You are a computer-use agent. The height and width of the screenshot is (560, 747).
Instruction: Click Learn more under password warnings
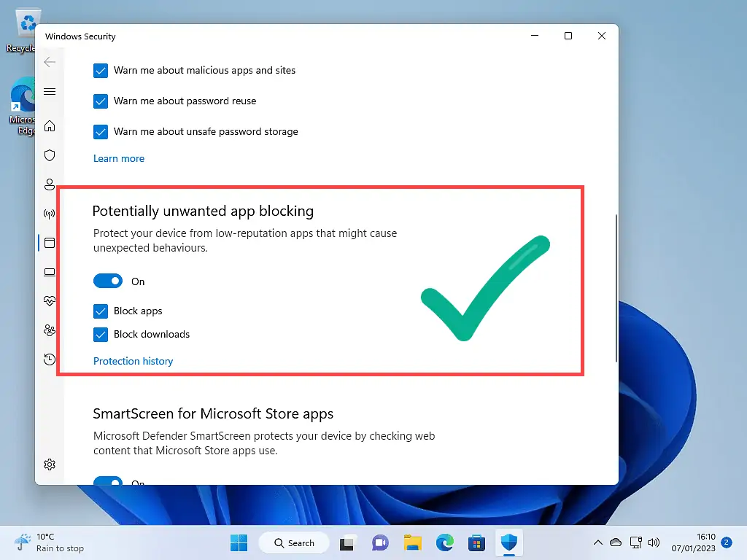click(119, 158)
